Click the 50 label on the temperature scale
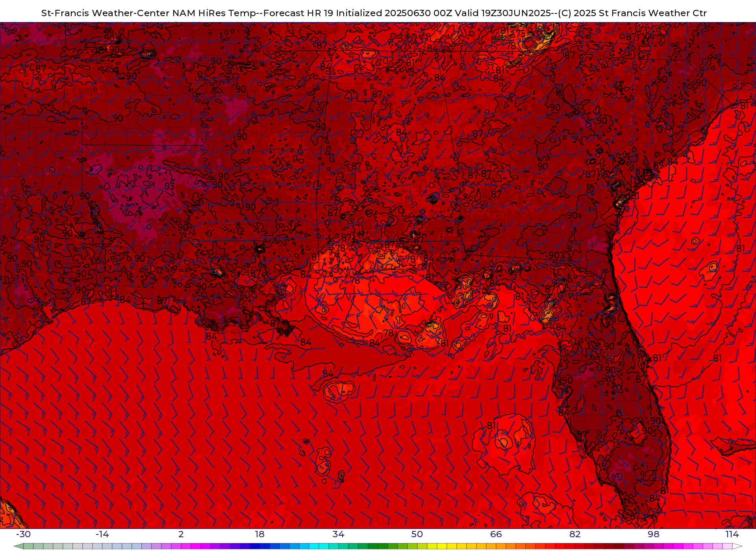Screen dimensions: 756x551 pyautogui.click(x=417, y=534)
